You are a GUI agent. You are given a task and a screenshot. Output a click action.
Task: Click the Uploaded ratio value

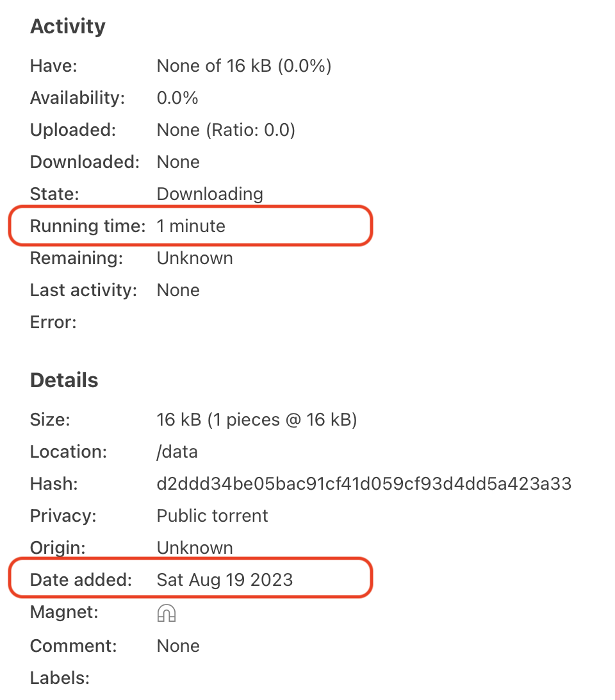pos(225,129)
